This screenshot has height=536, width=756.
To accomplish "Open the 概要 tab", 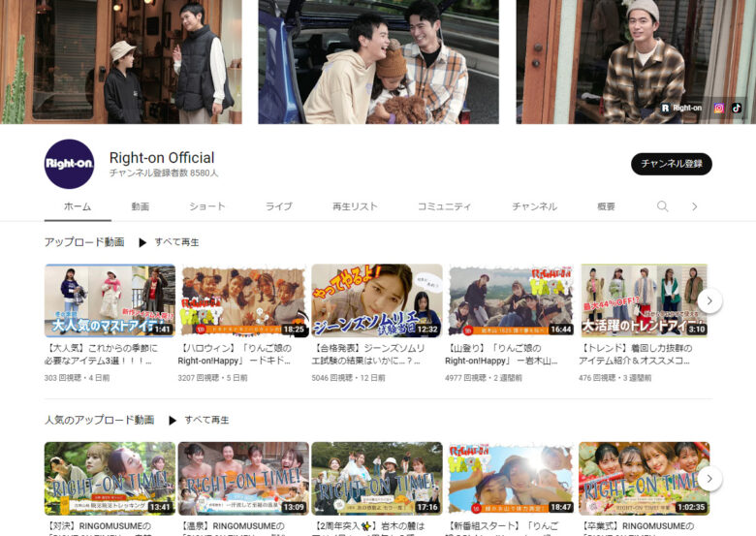I will coord(606,206).
